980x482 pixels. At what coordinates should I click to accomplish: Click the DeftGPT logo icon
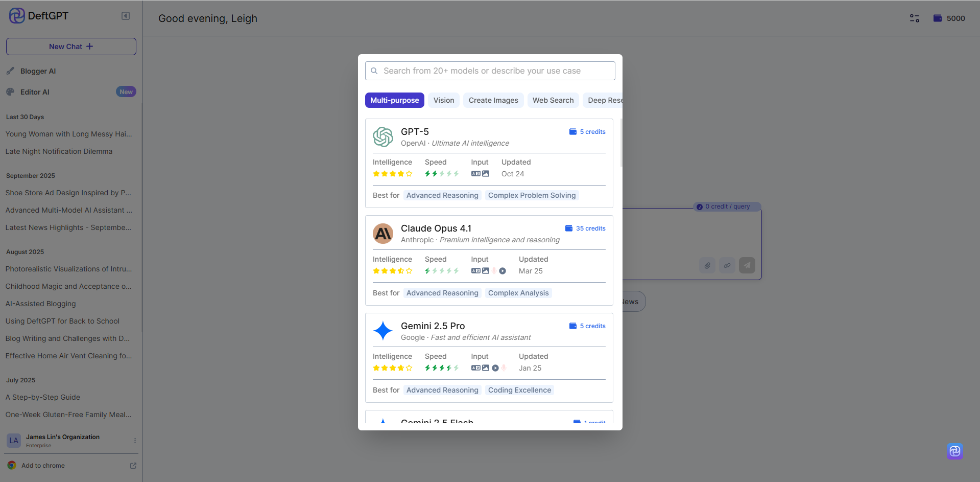click(17, 16)
